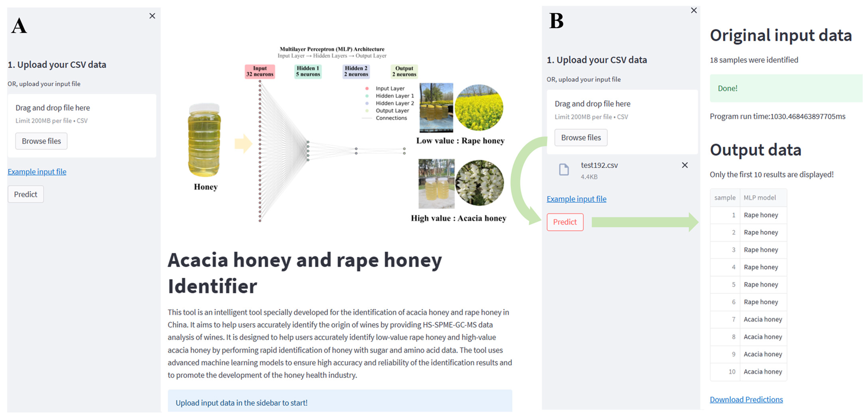
Task: Click the 'sample' column header
Action: (x=725, y=198)
